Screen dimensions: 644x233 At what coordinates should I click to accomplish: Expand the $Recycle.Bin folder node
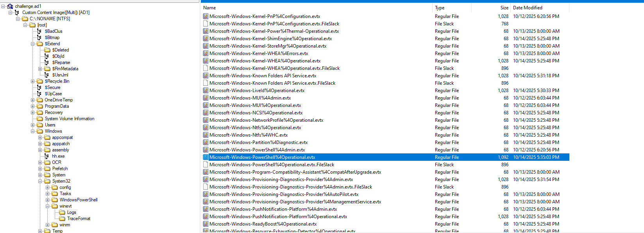click(33, 81)
